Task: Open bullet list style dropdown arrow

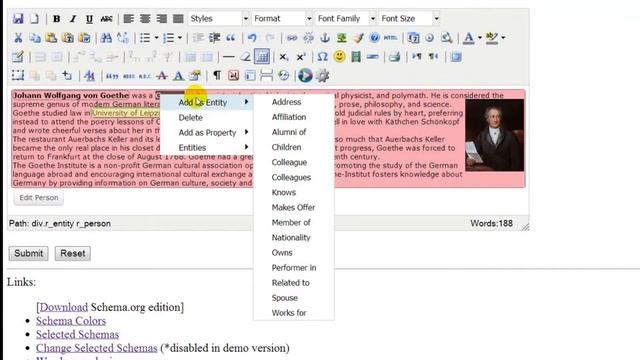Action: click(x=156, y=38)
